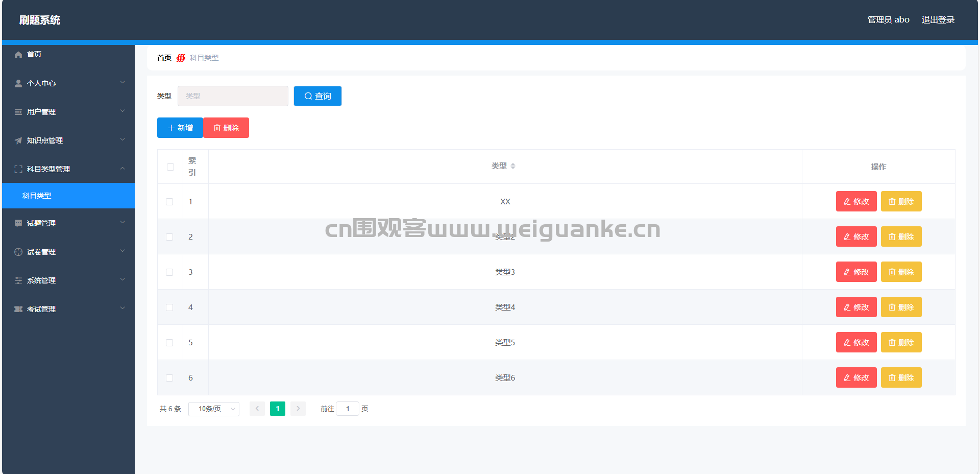The image size is (980, 474).
Task: Click the frame icon for 科目类型管理
Action: point(18,169)
